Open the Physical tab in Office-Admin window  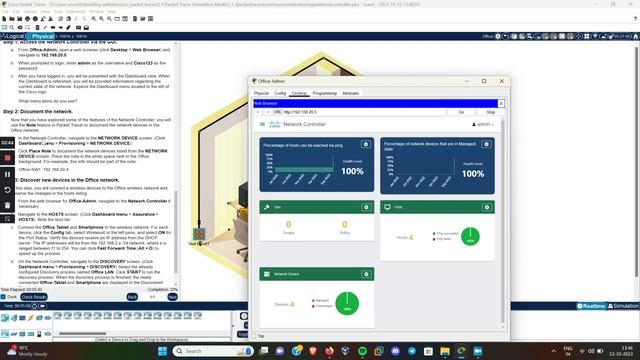point(261,93)
